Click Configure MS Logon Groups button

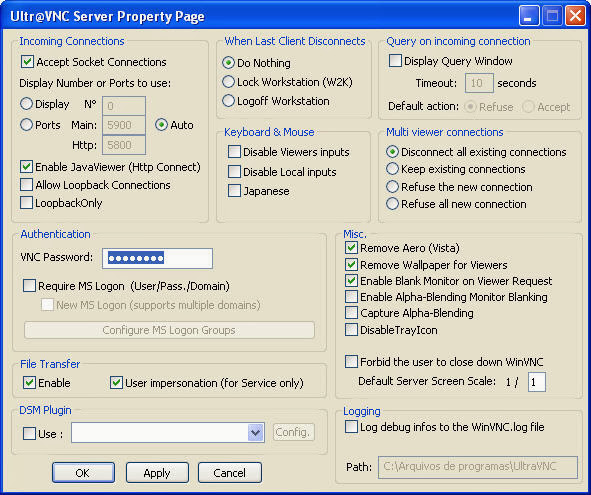click(x=169, y=330)
